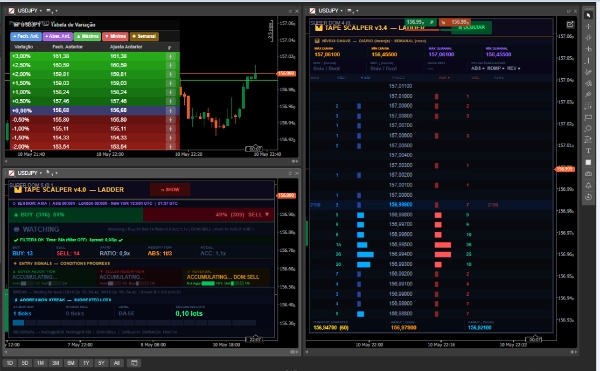Click the aggression streak progress bar

point(134,323)
